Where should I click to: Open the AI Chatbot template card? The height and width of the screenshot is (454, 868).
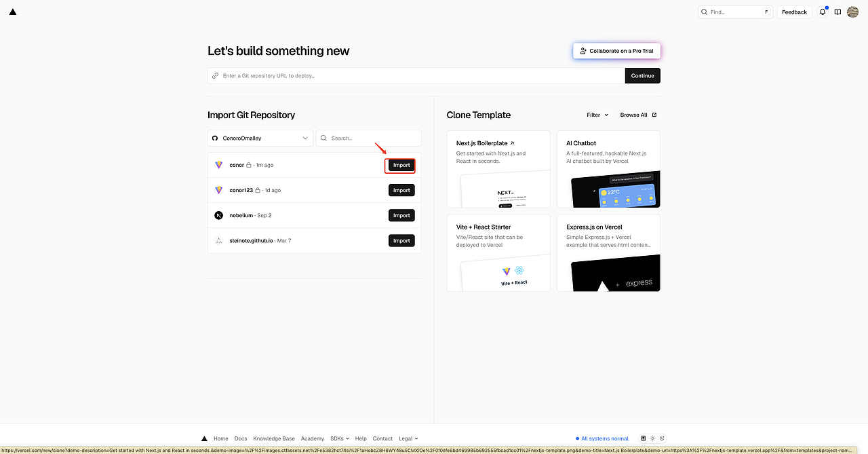tap(608, 169)
